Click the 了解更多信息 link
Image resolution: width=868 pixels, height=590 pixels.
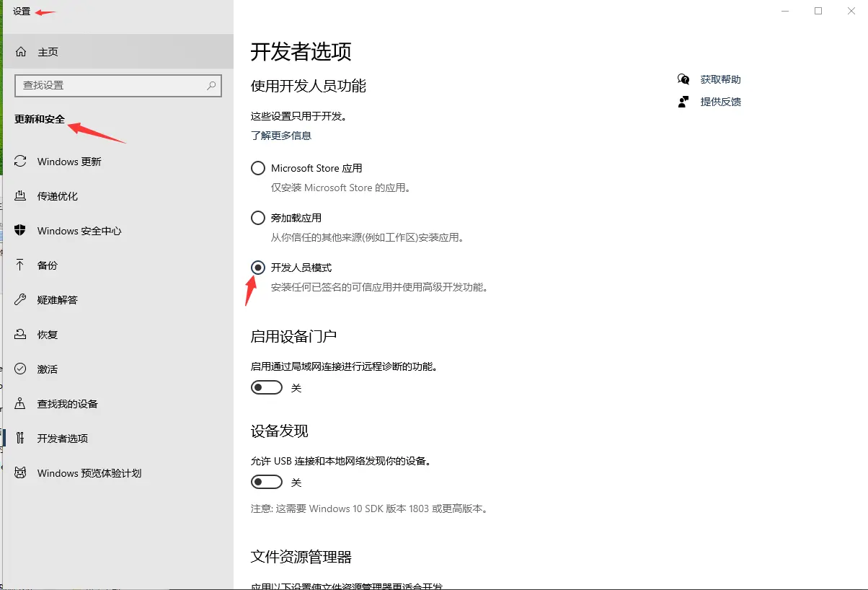click(281, 136)
